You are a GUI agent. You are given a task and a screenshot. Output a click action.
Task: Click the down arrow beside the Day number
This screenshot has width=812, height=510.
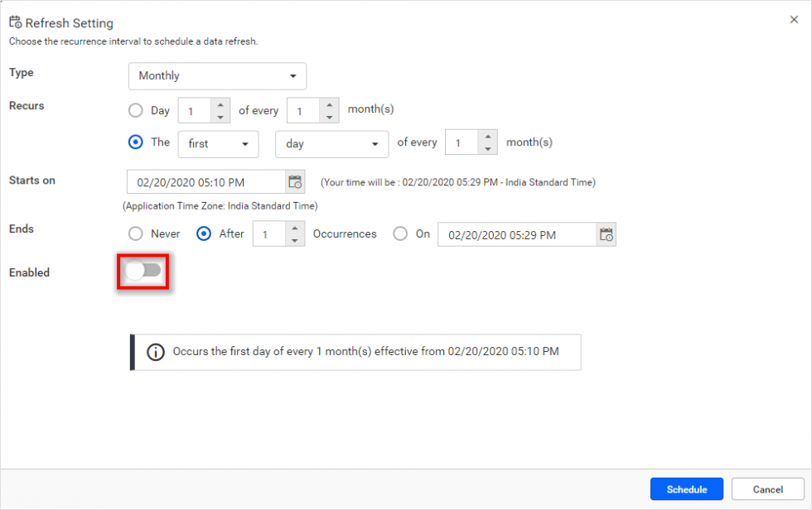tap(220, 115)
